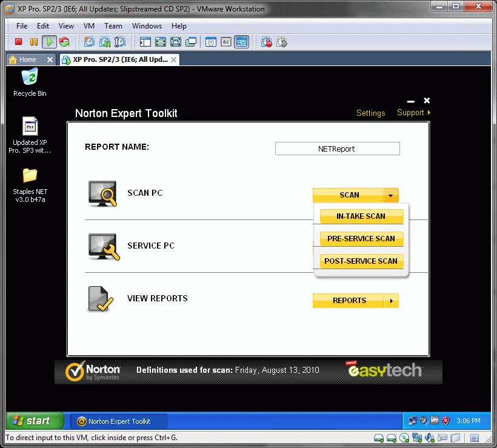Choose PRE-SERVICE SCAN
The height and width of the screenshot is (448, 497).
361,238
